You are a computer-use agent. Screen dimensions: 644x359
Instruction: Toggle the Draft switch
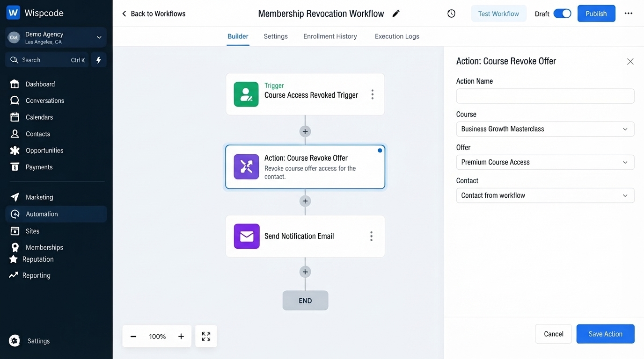tap(562, 14)
